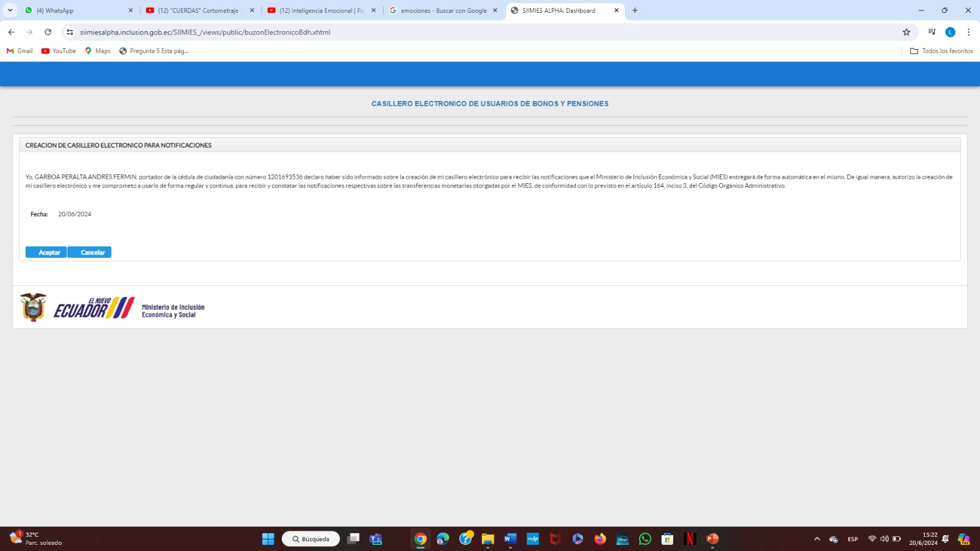Open the Todos los favoritos folder
The height and width of the screenshot is (551, 980).
(941, 51)
